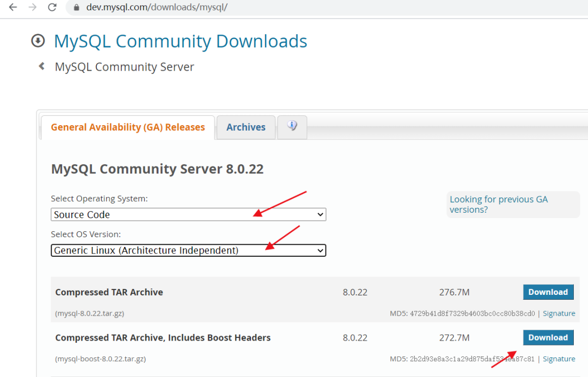Click Signature link for the boost archive
The height and width of the screenshot is (377, 588).
point(559,359)
